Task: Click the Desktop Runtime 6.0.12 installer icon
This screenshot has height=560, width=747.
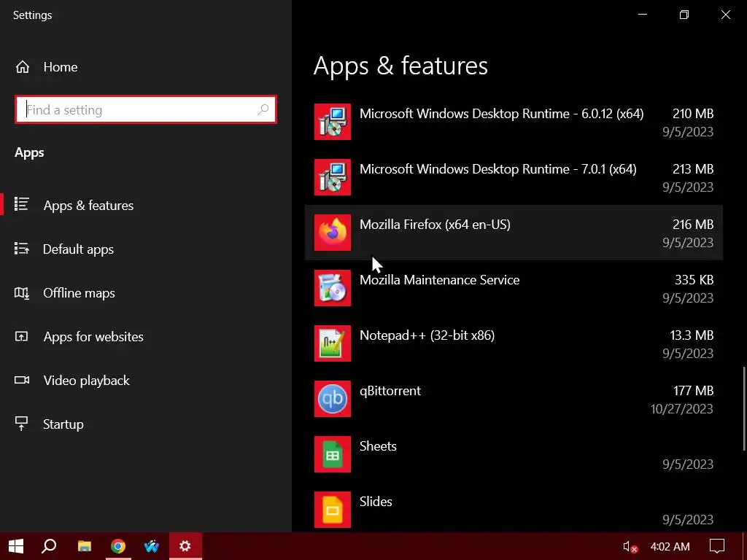Action: coord(333,122)
